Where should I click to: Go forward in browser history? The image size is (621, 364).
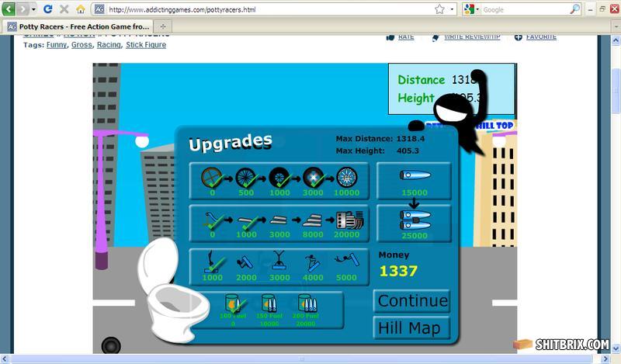pyautogui.click(x=23, y=9)
